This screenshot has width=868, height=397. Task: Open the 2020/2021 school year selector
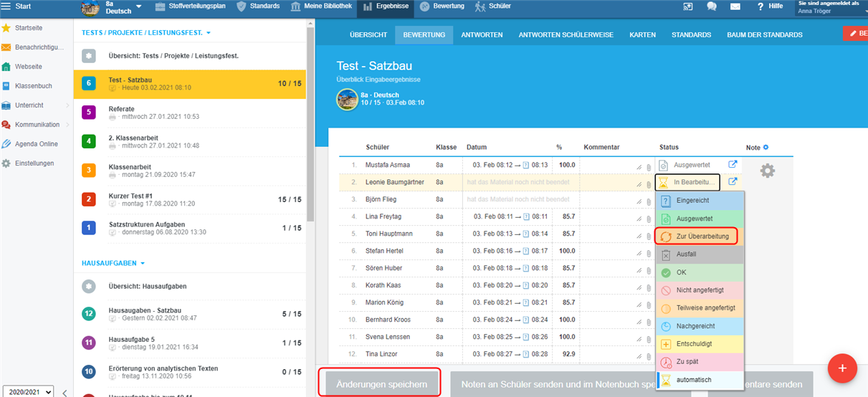(27, 391)
